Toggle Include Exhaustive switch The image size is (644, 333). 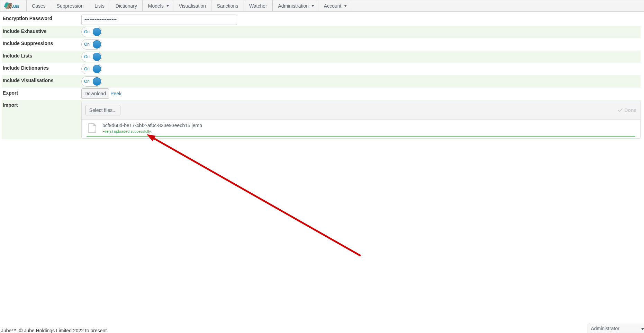coord(92,32)
